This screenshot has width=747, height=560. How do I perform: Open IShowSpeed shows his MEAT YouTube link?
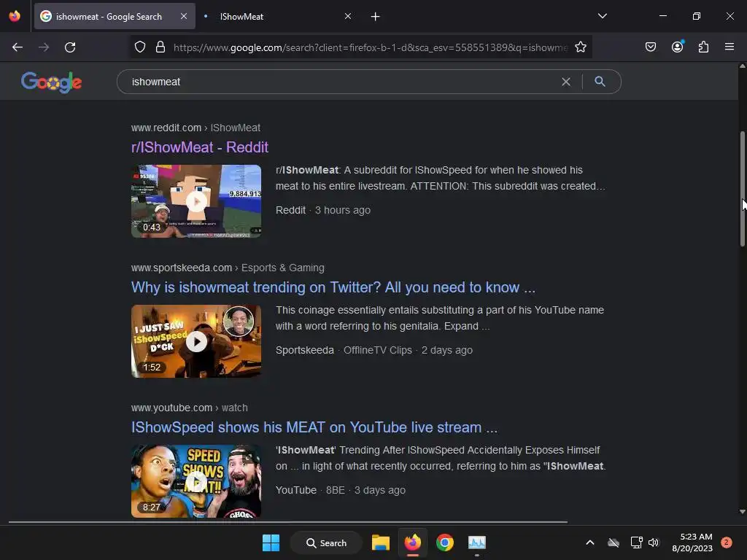[314, 427]
